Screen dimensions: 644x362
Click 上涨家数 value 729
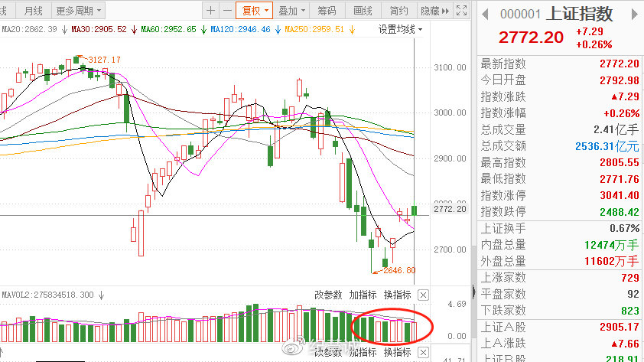coord(630,278)
